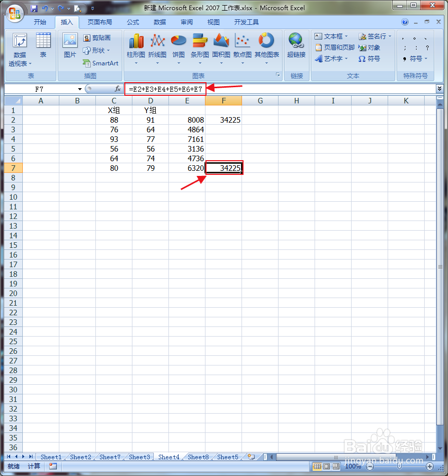This screenshot has width=448, height=476.
Task: Switch to Sheet5 worksheet
Action: coord(228,457)
